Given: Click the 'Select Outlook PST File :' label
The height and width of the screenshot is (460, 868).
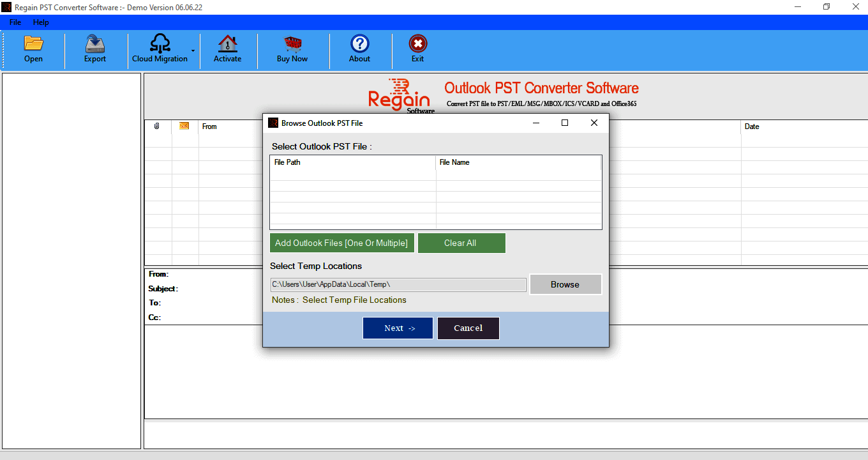Looking at the screenshot, I should tap(322, 146).
